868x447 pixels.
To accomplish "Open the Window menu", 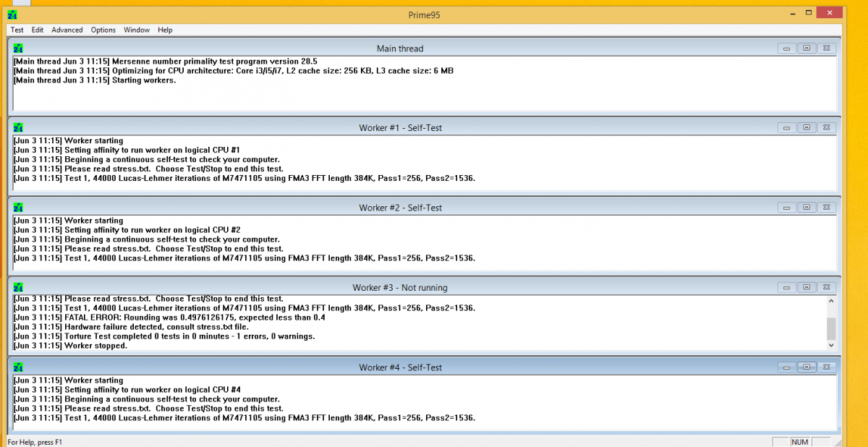I will (x=137, y=30).
